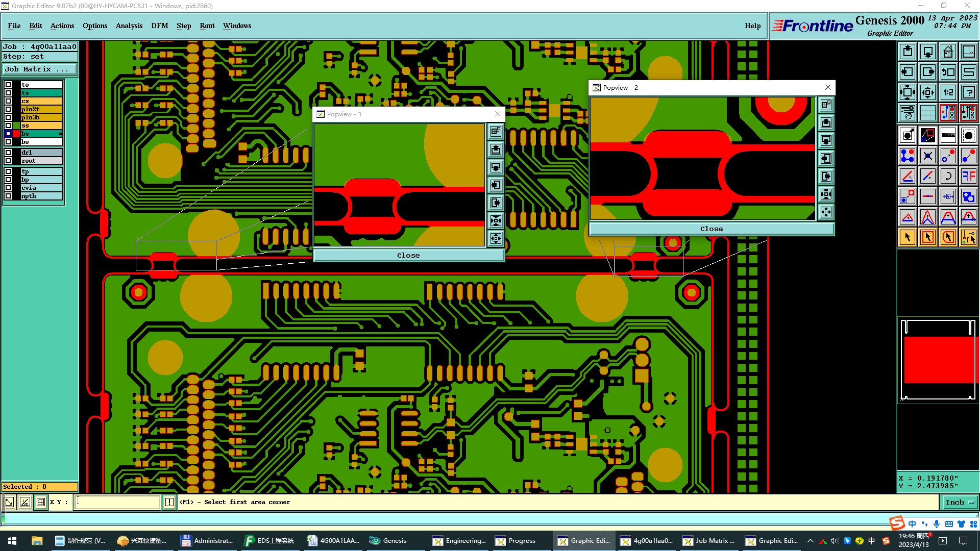
Task: Click the 1:2 zoom scale icon
Action: 948,92
